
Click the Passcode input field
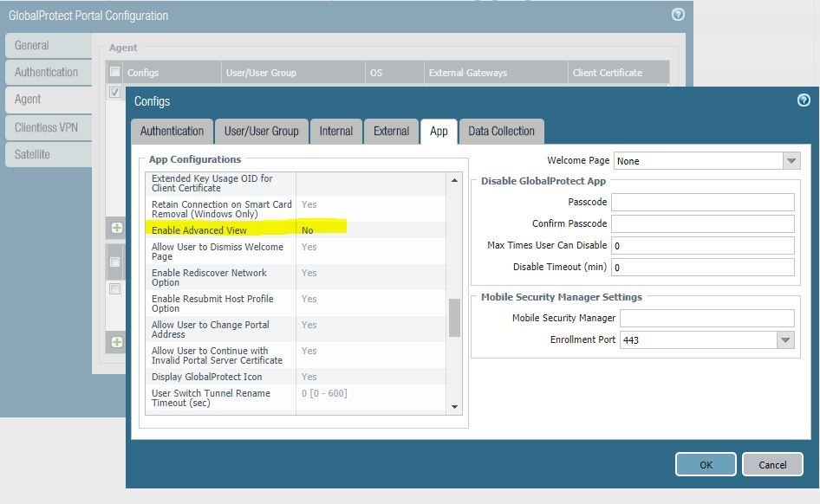coord(702,202)
